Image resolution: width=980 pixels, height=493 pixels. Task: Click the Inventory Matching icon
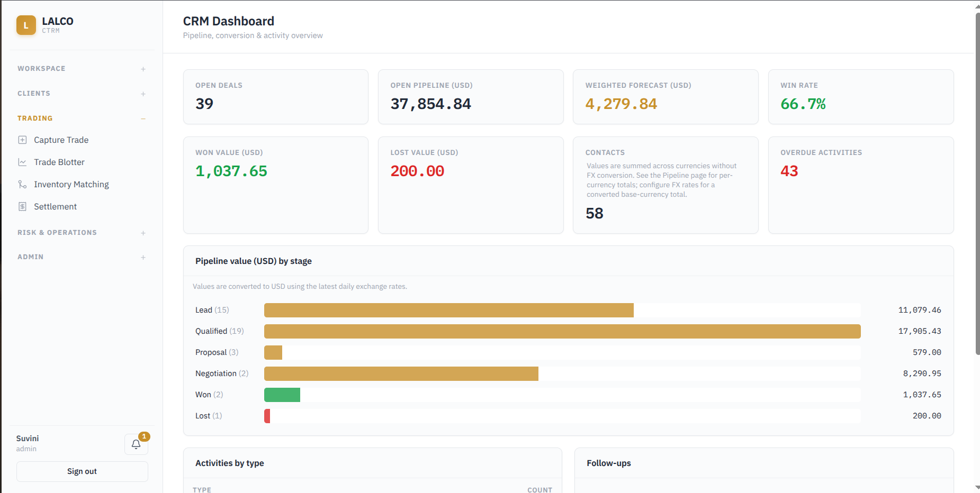[x=22, y=185]
